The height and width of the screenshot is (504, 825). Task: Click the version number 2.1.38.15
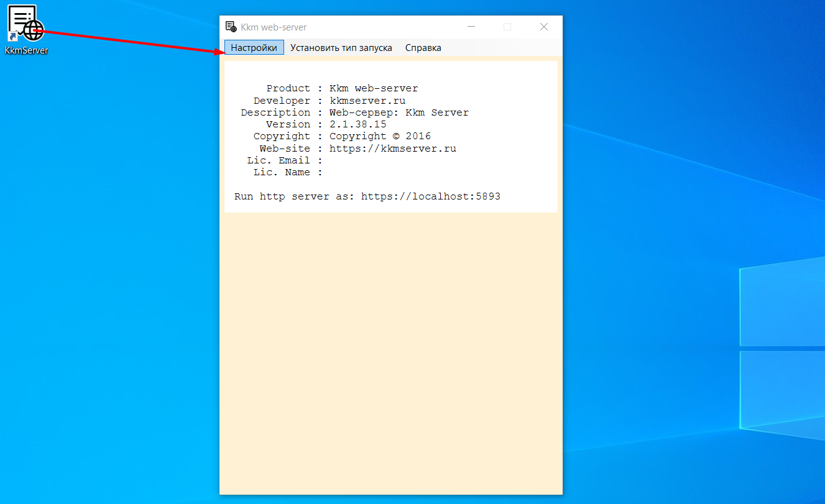pyautogui.click(x=358, y=124)
